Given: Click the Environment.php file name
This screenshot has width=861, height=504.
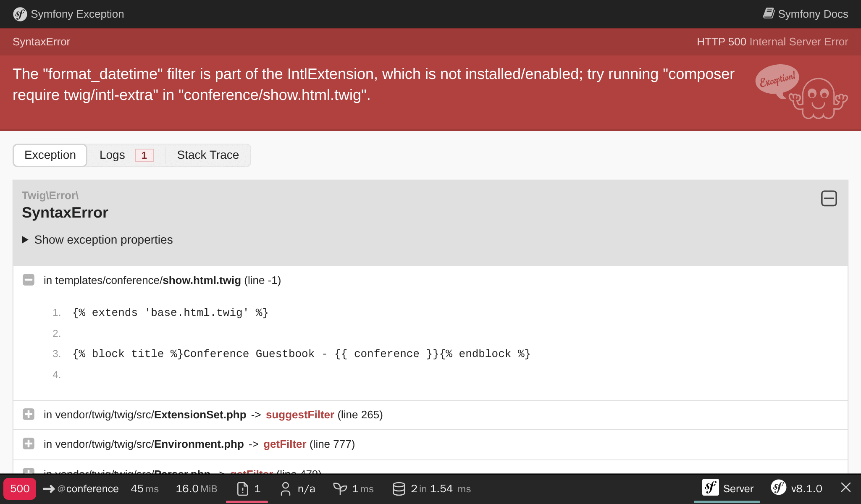Looking at the screenshot, I should 199,444.
